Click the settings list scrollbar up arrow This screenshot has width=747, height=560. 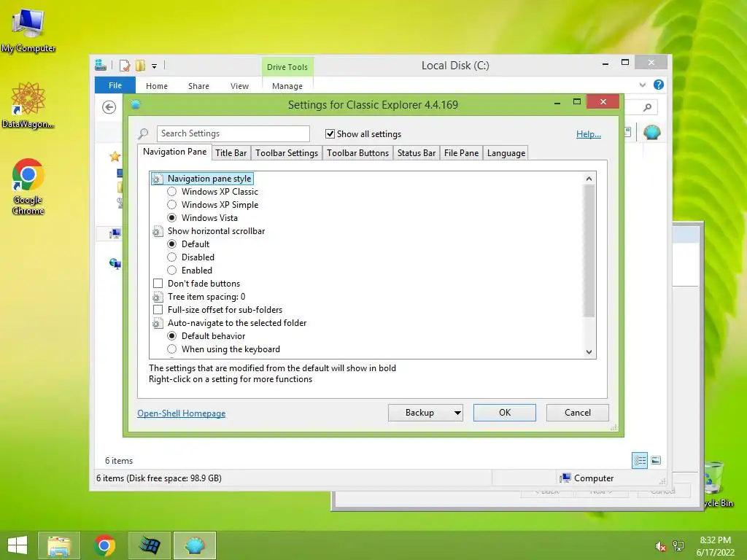point(589,179)
